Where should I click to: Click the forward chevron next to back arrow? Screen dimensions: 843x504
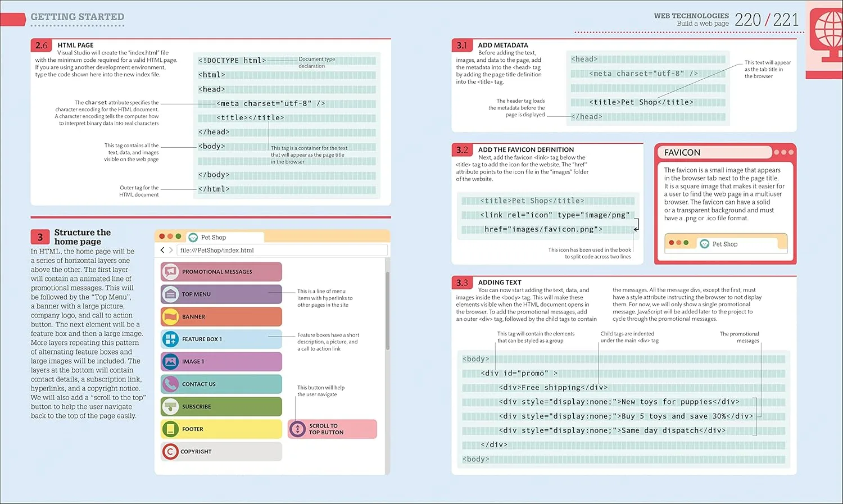(170, 249)
